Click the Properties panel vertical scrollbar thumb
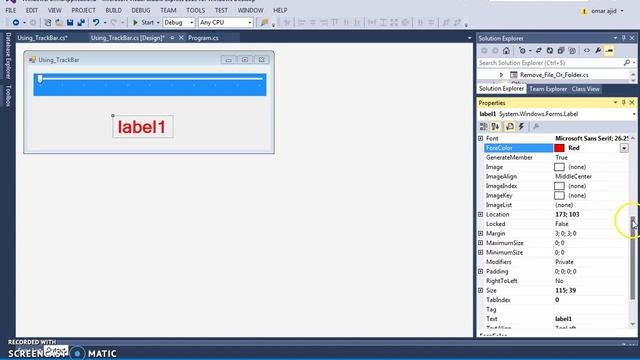640x360 pixels. 633,257
